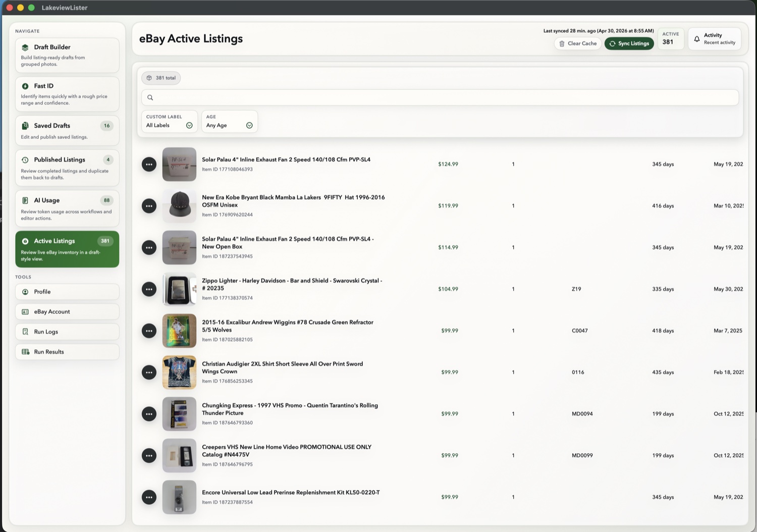Click the Published Listings clock icon
Image resolution: width=757 pixels, height=532 pixels.
coord(25,160)
